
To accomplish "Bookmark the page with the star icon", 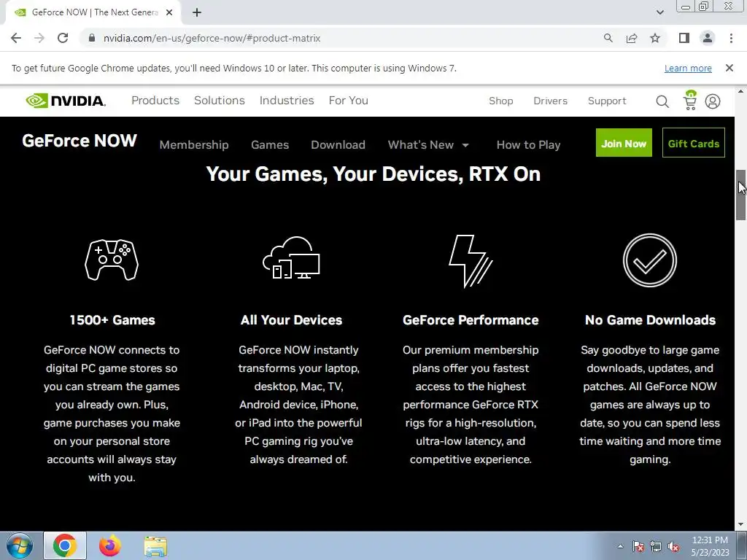I will (x=655, y=38).
